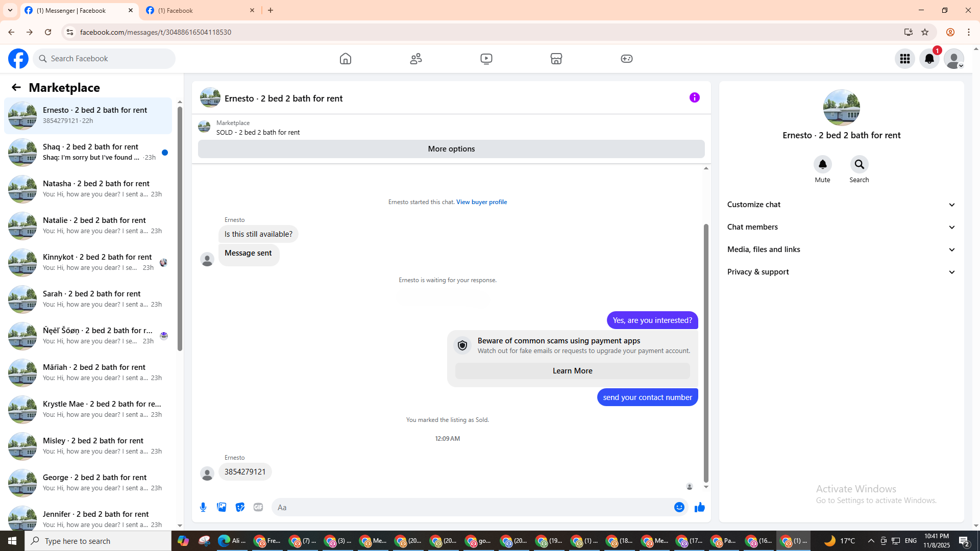Click the Learn More scam warning button
980x551 pixels.
click(x=572, y=371)
